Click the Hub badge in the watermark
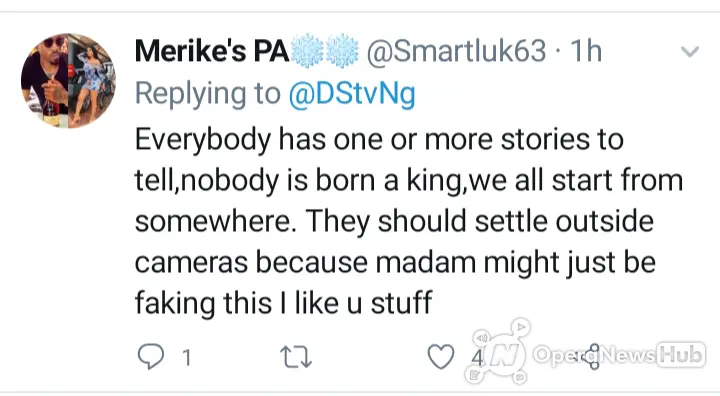The image size is (720, 396). pyautogui.click(x=681, y=355)
